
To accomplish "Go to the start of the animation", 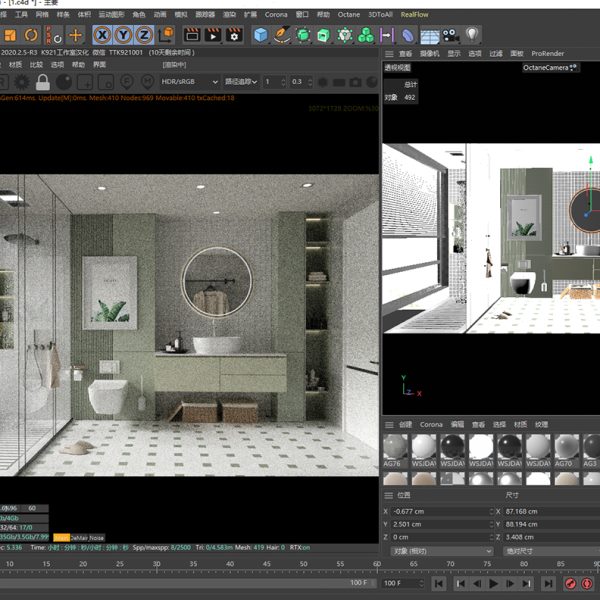I will (439, 584).
